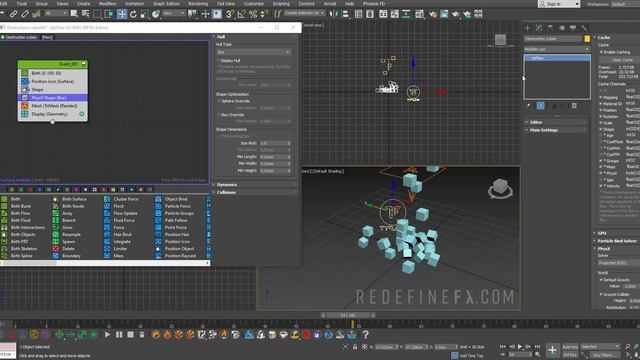Toggle the Display Hull checkbox
The height and width of the screenshot is (360, 640).
[x=219, y=60]
